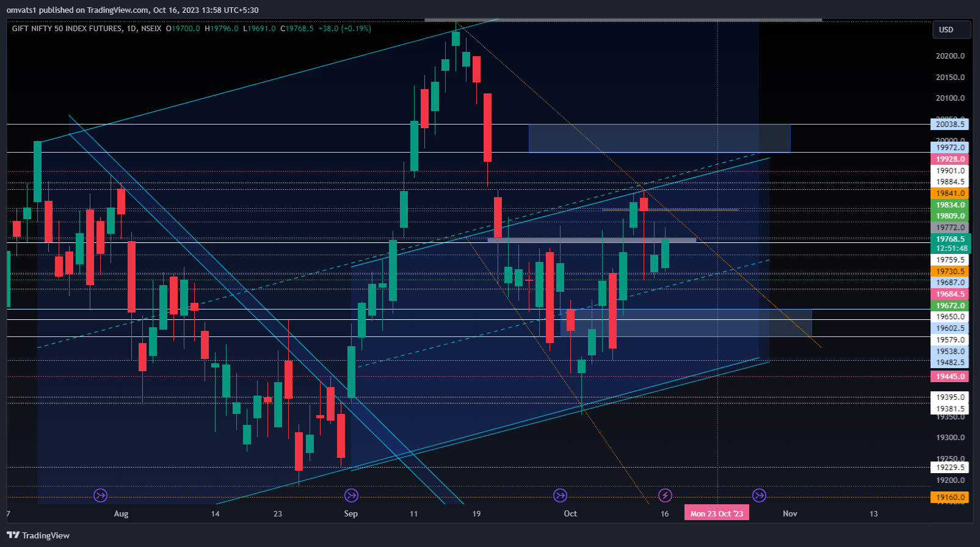Image resolution: width=980 pixels, height=547 pixels.
Task: Select the green 19672.0 price label
Action: click(x=950, y=306)
